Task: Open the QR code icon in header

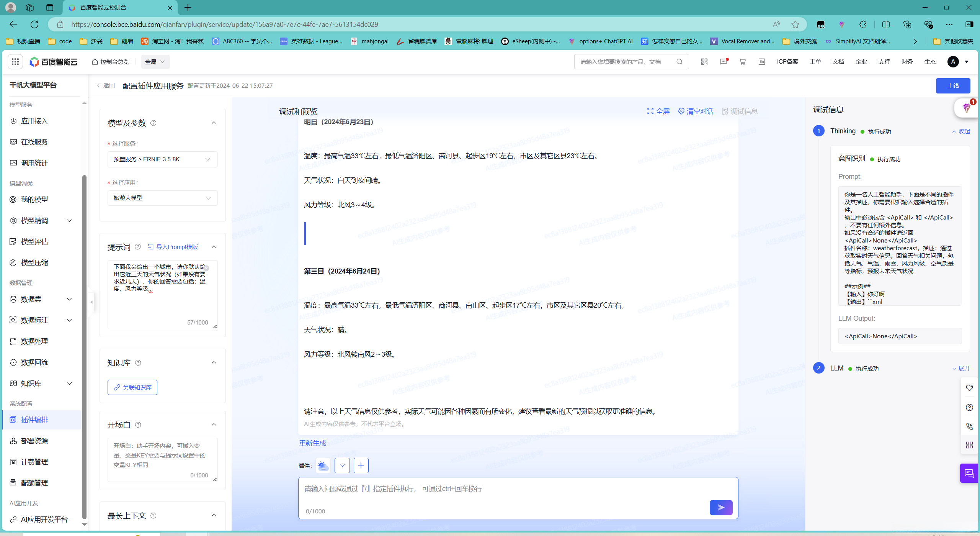Action: (704, 62)
